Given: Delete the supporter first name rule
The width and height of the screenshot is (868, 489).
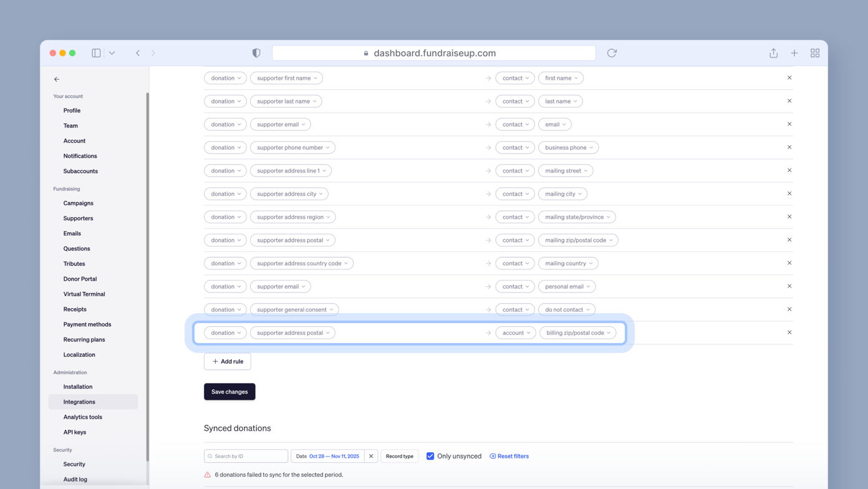Looking at the screenshot, I should coord(789,78).
